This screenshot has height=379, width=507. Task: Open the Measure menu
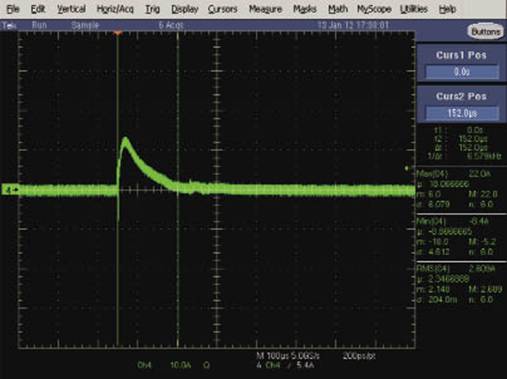click(x=265, y=9)
